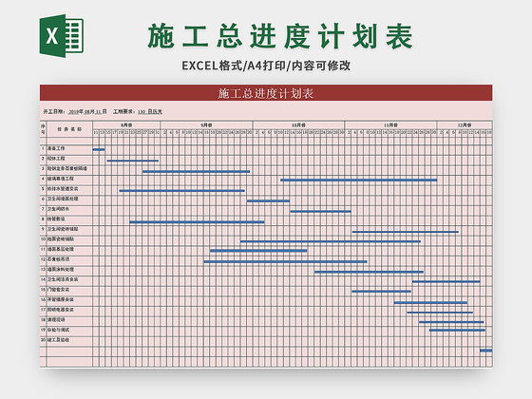The image size is (532, 399).
Task: Select the 9月份 month header
Action: click(206, 125)
